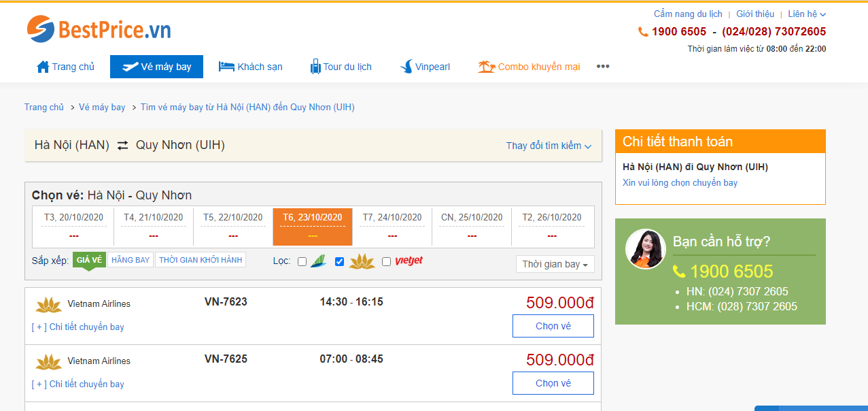The height and width of the screenshot is (411, 868).
Task: Click price 509.000đ for VN-7623
Action: [560, 302]
